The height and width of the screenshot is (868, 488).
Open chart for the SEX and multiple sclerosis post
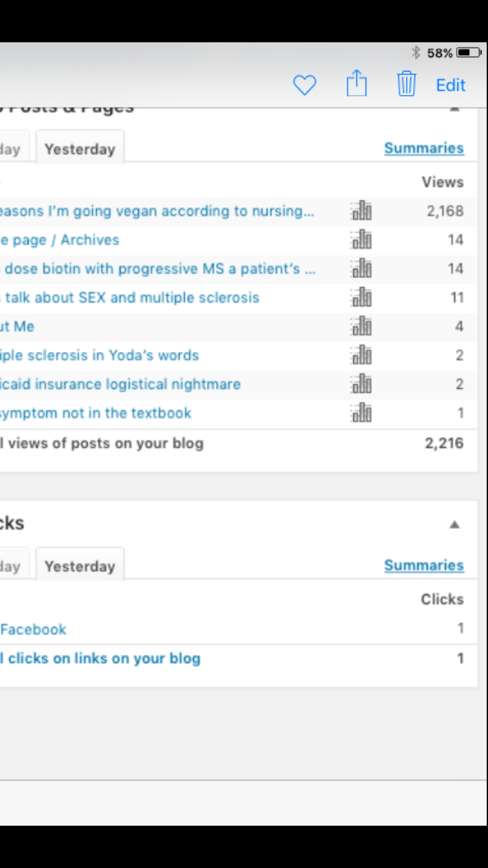tap(361, 297)
